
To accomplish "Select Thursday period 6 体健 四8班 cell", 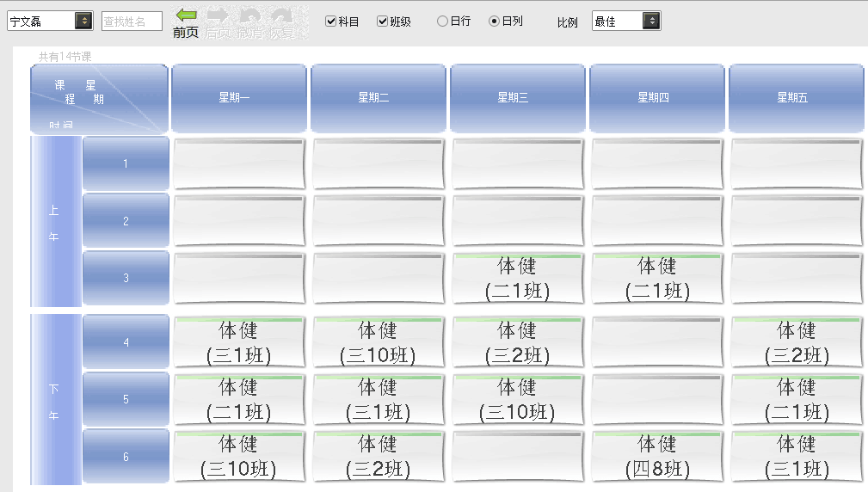I will [657, 457].
